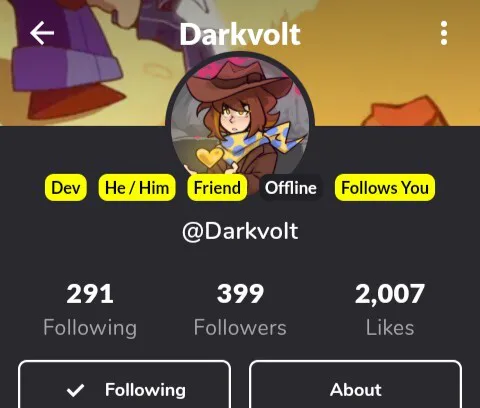Tap the Dev badge
This screenshot has height=408, width=480.
point(66,188)
